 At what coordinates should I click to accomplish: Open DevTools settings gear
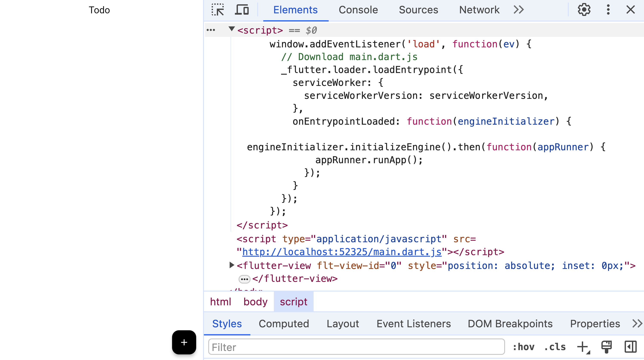tap(584, 10)
